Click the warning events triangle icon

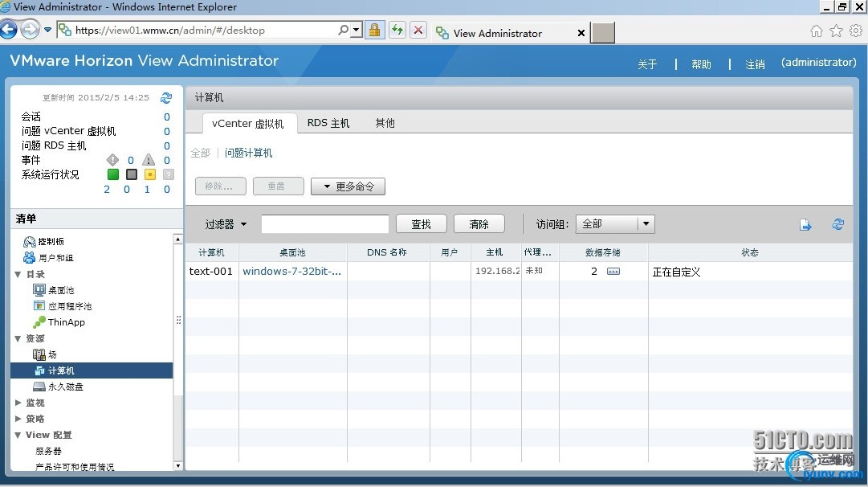pos(149,160)
